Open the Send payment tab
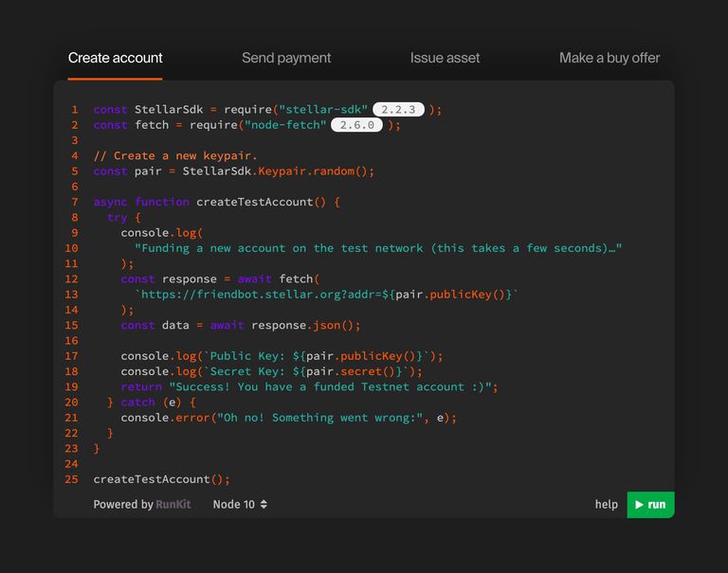728x573 pixels. [286, 58]
